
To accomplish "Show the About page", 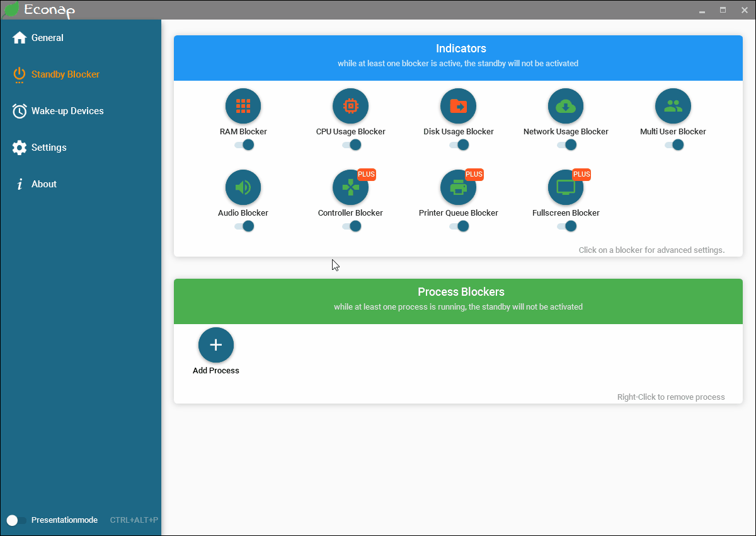I will pyautogui.click(x=43, y=184).
